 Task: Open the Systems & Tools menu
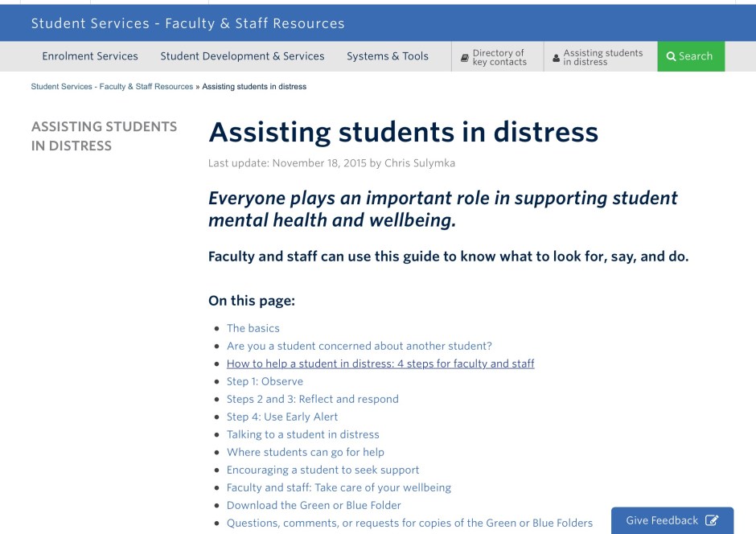point(388,56)
